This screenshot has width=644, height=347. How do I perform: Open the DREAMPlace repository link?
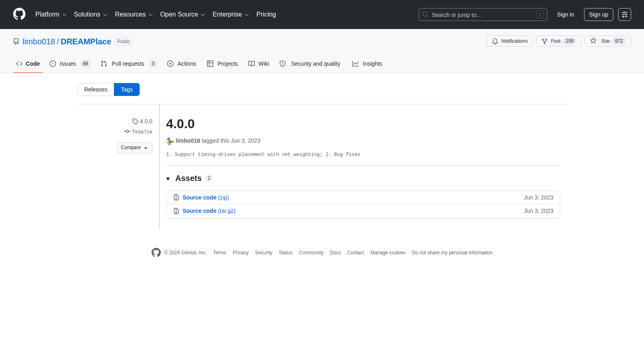tap(86, 42)
